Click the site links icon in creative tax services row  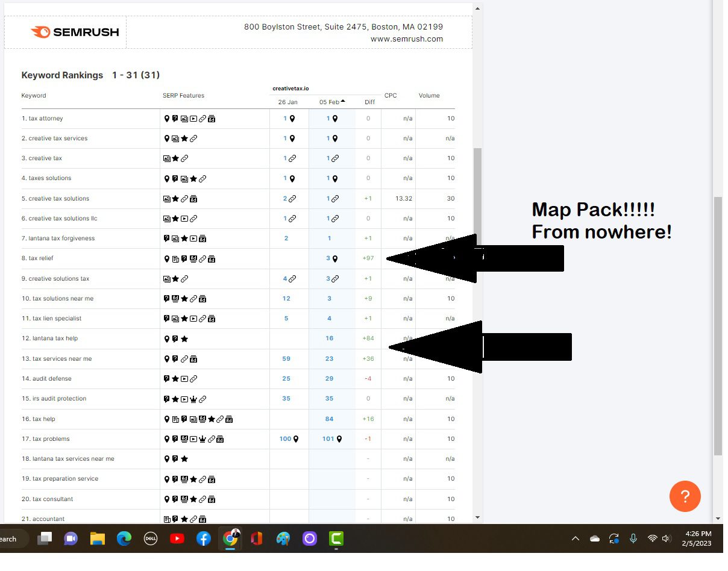pos(193,139)
